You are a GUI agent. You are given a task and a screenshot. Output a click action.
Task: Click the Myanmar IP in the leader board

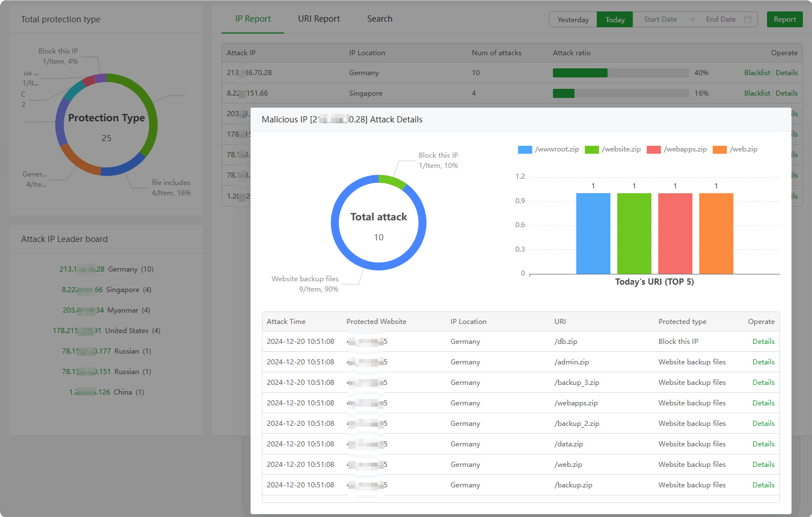[x=83, y=310]
